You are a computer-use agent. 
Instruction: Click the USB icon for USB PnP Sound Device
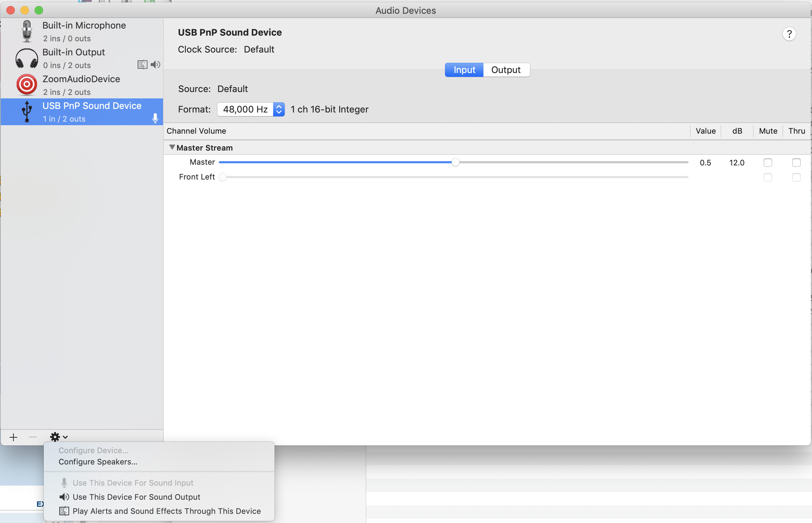pos(26,111)
